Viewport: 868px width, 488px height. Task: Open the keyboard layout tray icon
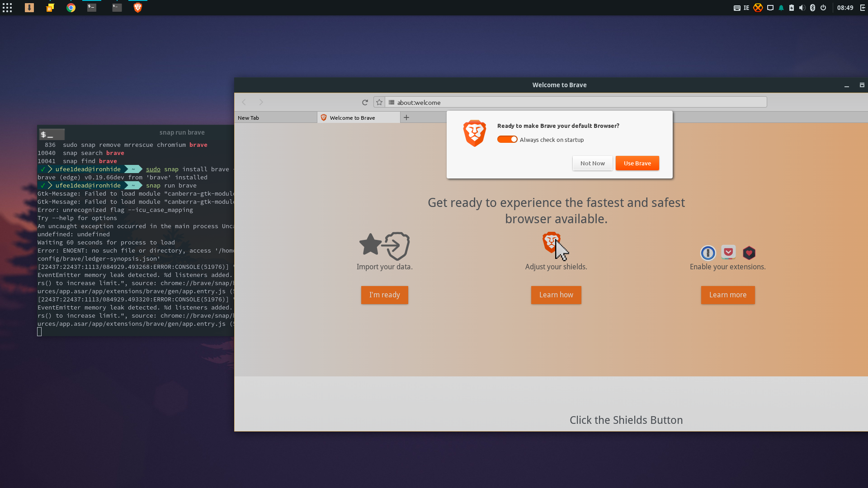[737, 8]
